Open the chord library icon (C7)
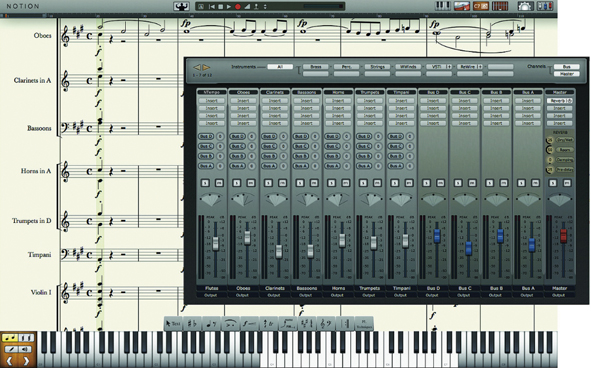This screenshot has height=368, width=591. [481, 6]
